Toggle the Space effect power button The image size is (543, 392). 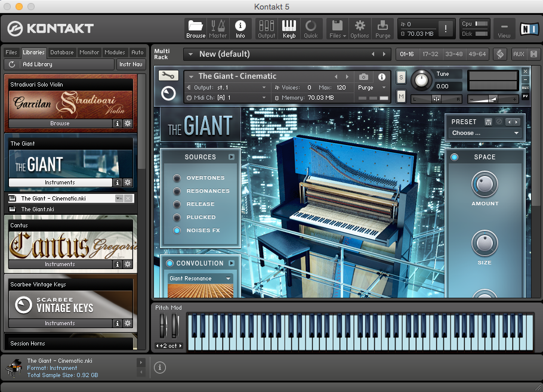click(x=454, y=157)
